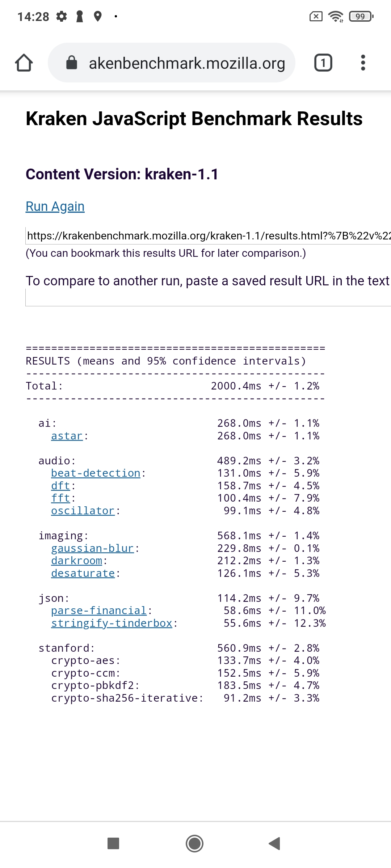Open the parse-financial test link
391x868 pixels.
pos(99,611)
